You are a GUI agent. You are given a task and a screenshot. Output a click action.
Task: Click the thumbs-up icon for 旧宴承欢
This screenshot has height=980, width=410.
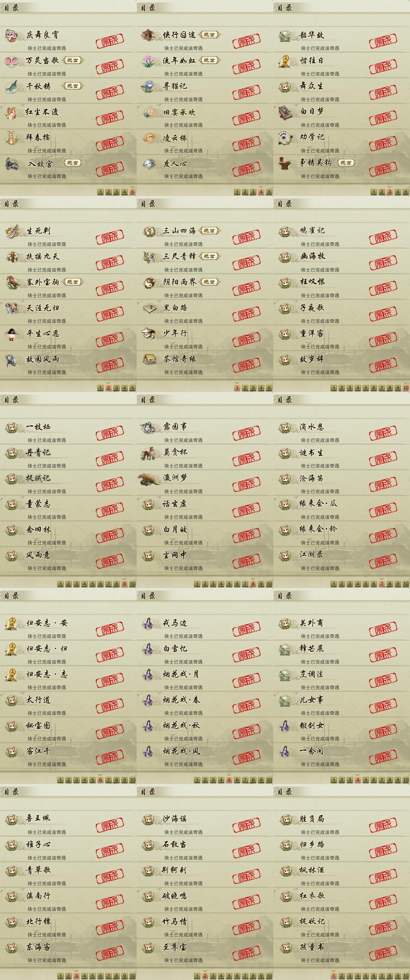(x=149, y=112)
